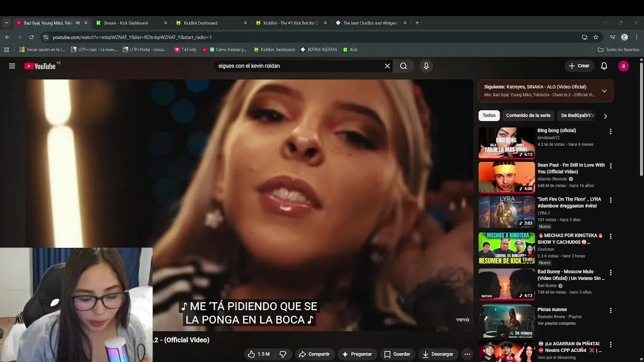This screenshot has width=644, height=362.
Task: Like the video with thumbs up
Action: tap(259, 354)
